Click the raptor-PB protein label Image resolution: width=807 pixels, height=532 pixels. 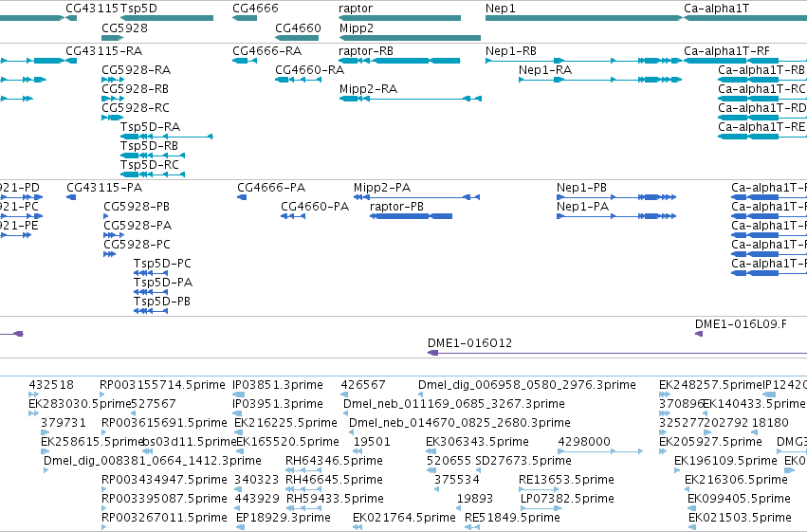click(x=396, y=207)
